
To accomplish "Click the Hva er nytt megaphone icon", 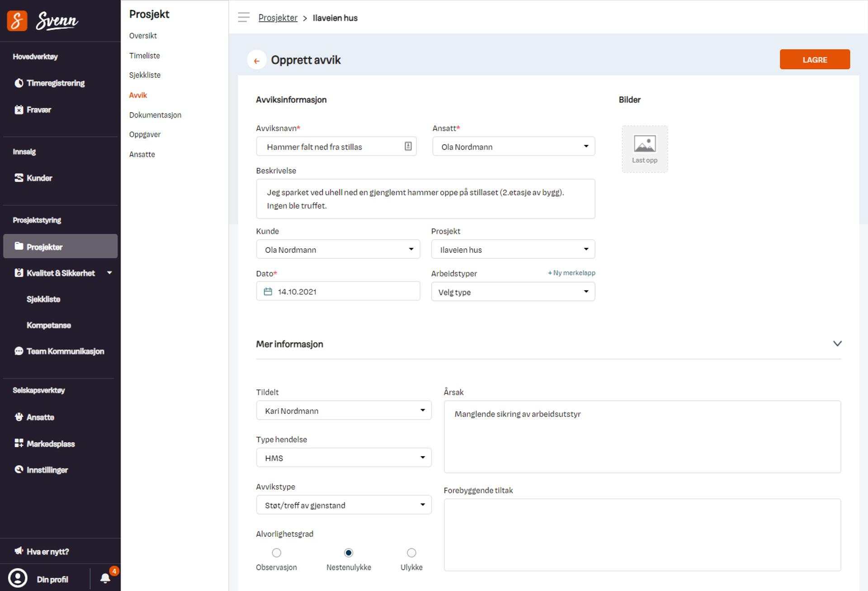I will pyautogui.click(x=19, y=551).
